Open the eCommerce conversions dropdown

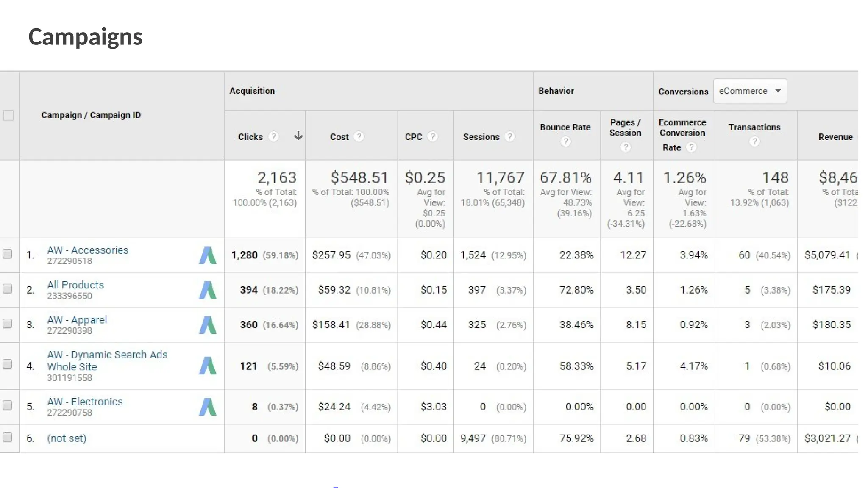pyautogui.click(x=750, y=91)
